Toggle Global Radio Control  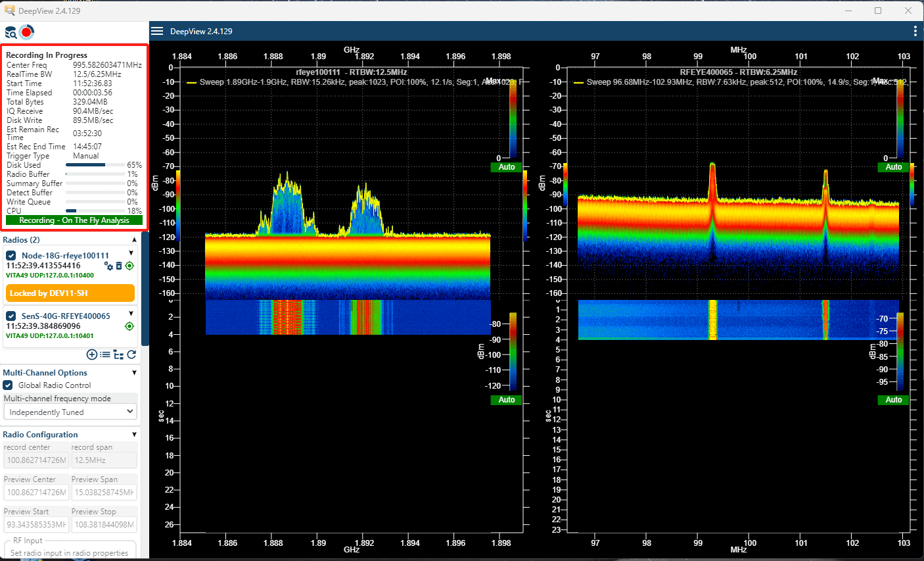pos(8,385)
